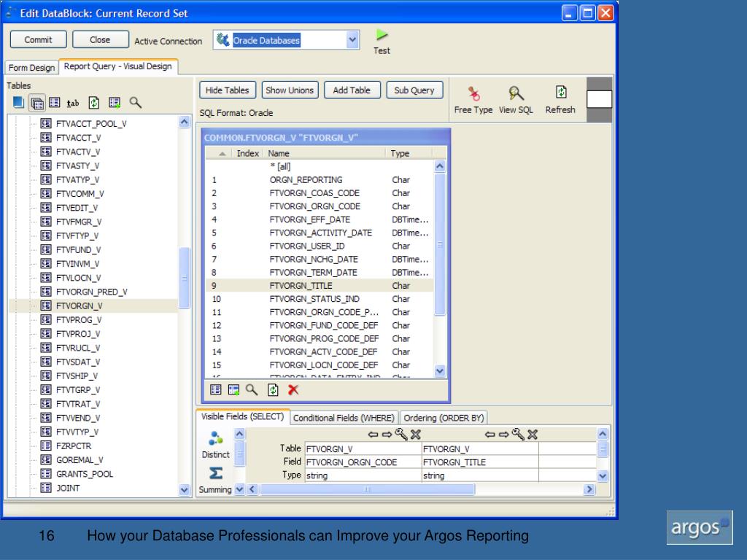Move FTVORGN_ORGN_CODE column left arrow
This screenshot has width=747, height=560.
coord(373,435)
